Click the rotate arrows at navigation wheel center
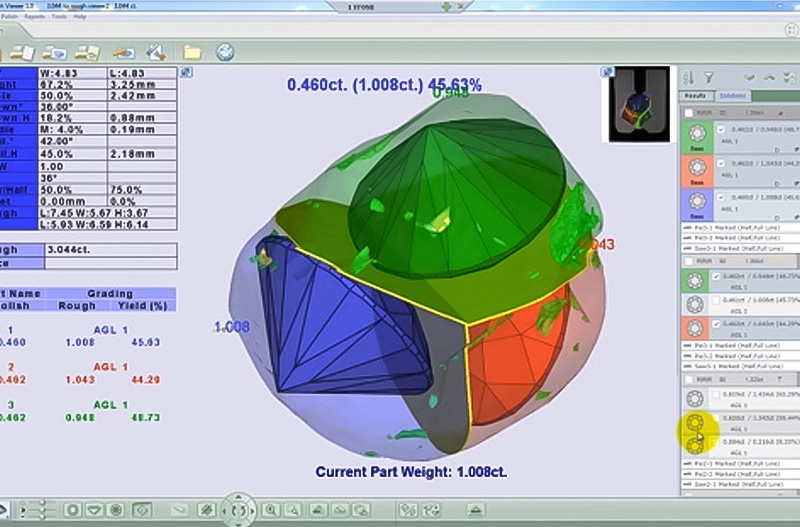Image resolution: width=800 pixels, height=527 pixels. tap(238, 510)
